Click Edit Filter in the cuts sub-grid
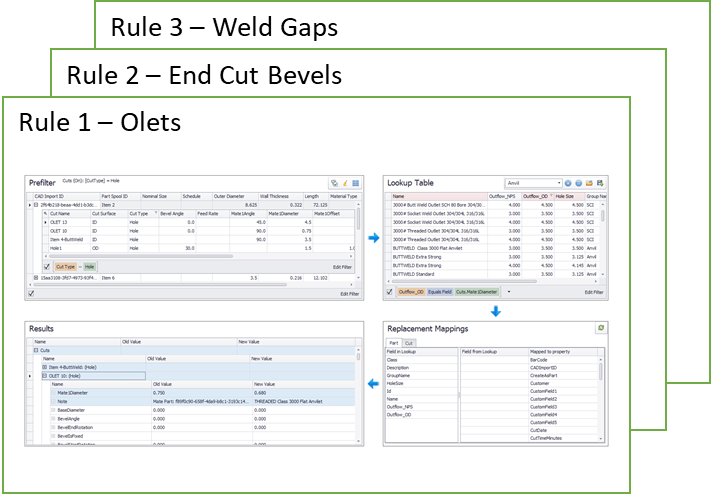 (x=342, y=267)
